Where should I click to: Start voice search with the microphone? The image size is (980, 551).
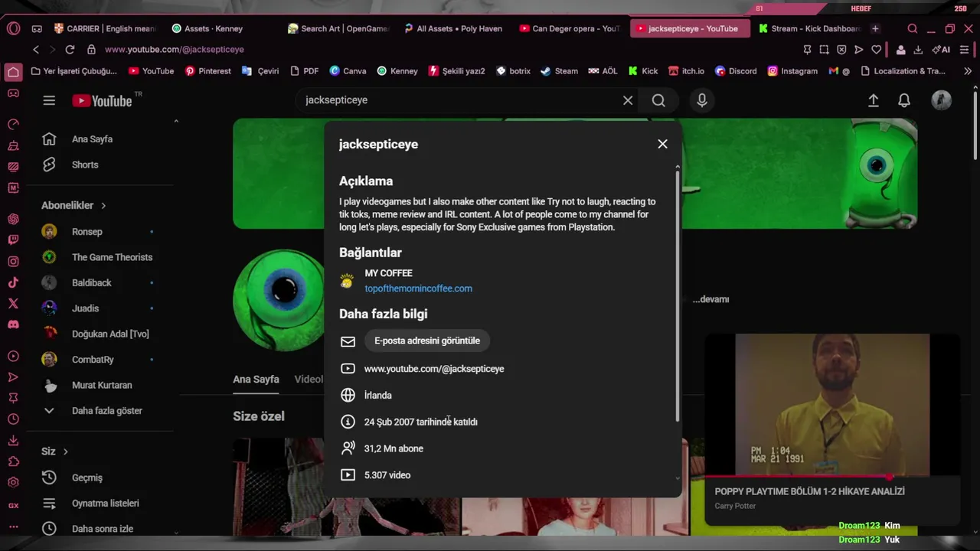tap(701, 100)
